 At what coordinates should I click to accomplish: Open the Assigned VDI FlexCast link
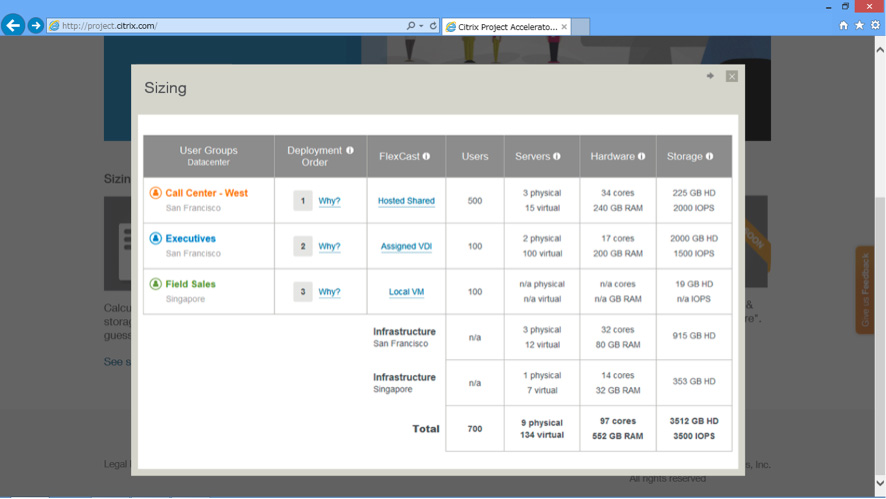click(x=406, y=246)
